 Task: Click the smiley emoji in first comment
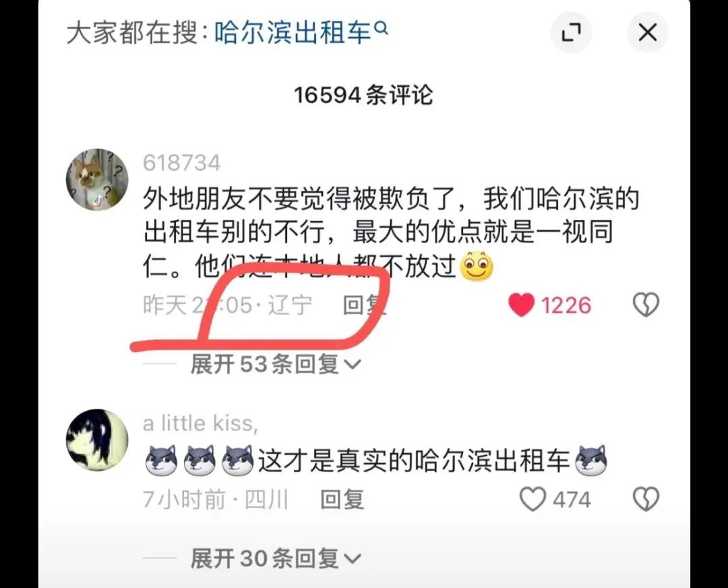click(x=476, y=266)
